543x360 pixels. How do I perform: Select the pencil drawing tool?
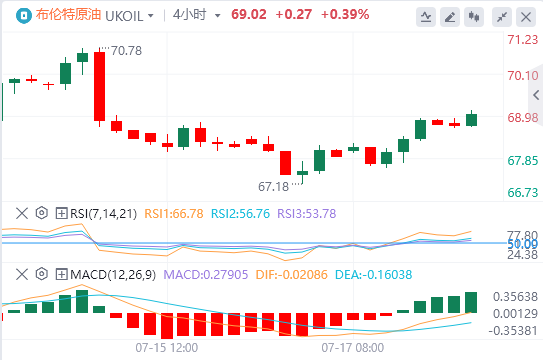pyautogui.click(x=449, y=17)
